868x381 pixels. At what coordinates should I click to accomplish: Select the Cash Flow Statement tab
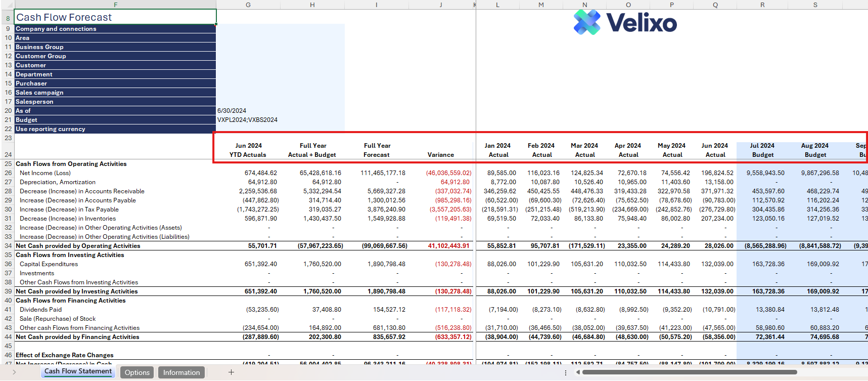(x=78, y=371)
